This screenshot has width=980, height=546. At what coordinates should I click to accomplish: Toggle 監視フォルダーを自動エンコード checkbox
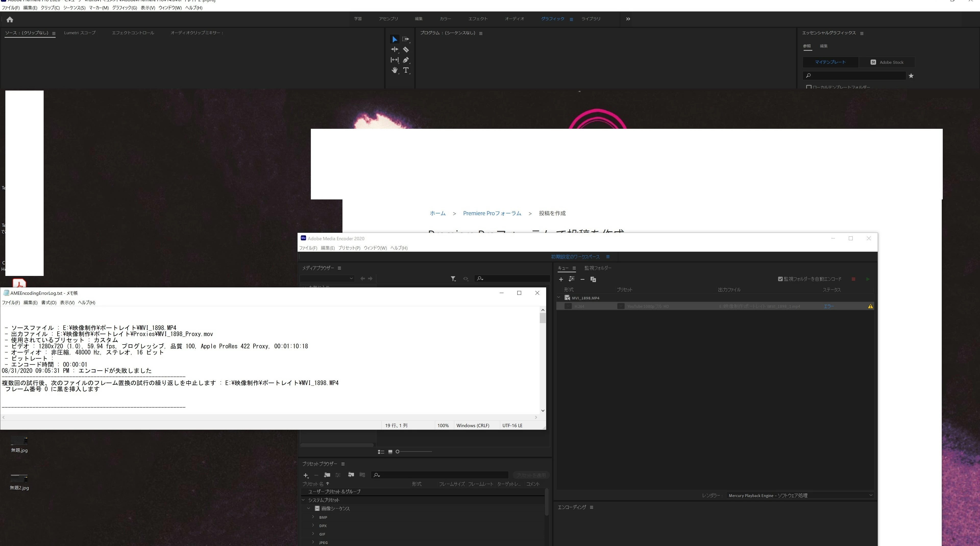780,279
